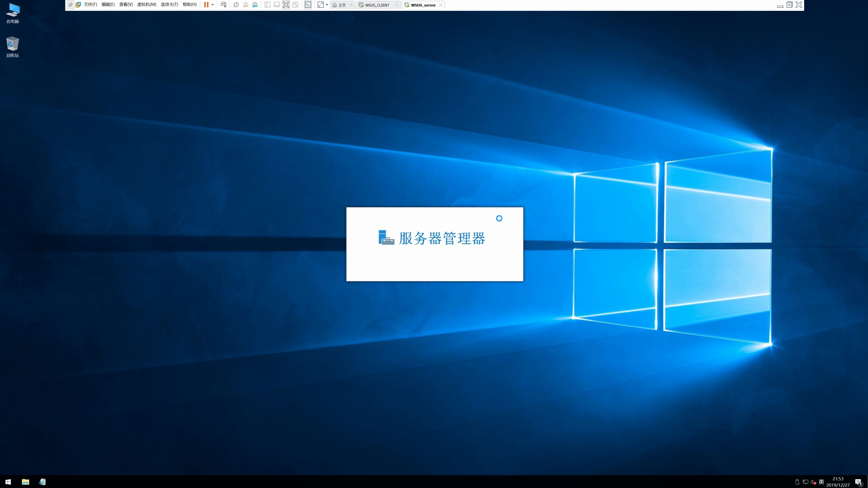Toggle the sidebar library view icon
Image resolution: width=868 pixels, height=488 pixels.
(x=267, y=5)
